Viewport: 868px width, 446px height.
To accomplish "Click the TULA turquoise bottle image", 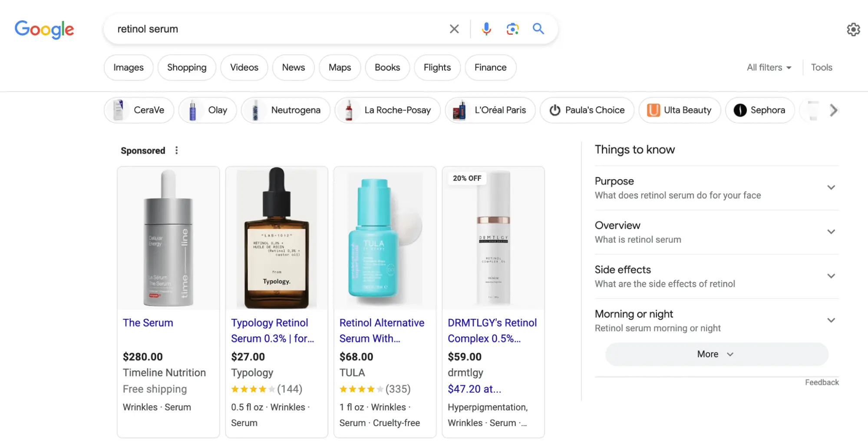I will tap(385, 238).
